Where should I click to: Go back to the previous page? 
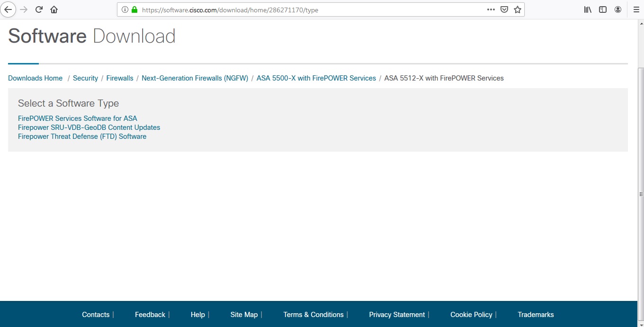pyautogui.click(x=8, y=9)
